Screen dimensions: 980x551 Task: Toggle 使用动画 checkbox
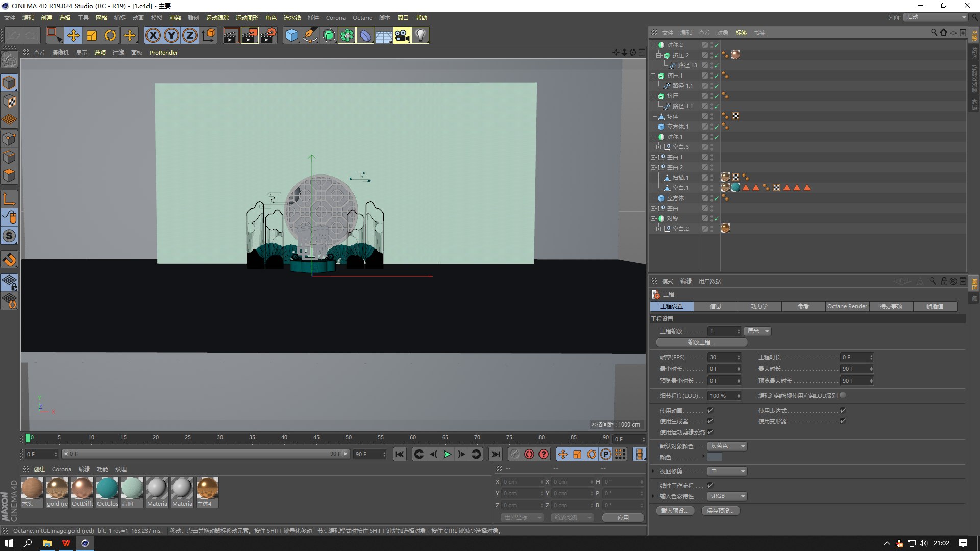click(710, 410)
